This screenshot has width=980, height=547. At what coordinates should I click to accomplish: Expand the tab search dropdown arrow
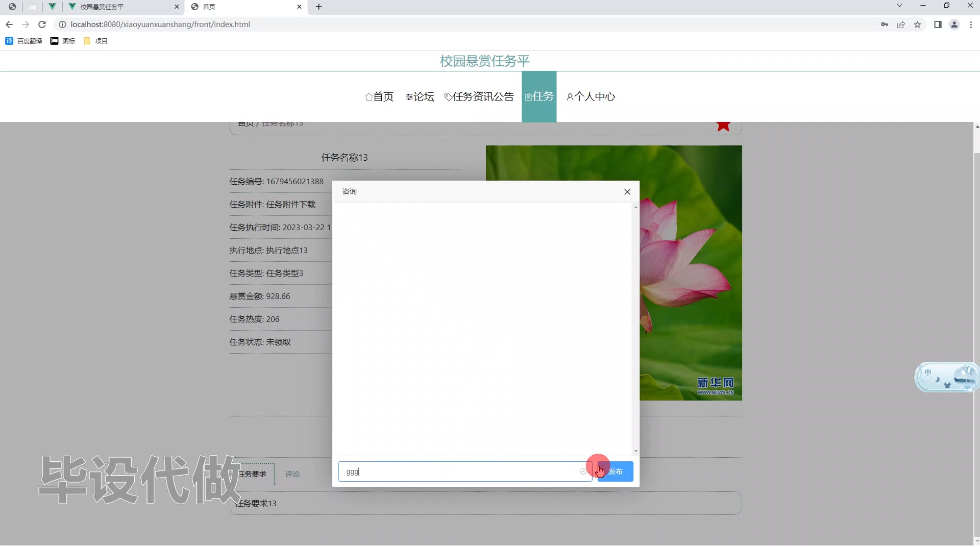[899, 6]
